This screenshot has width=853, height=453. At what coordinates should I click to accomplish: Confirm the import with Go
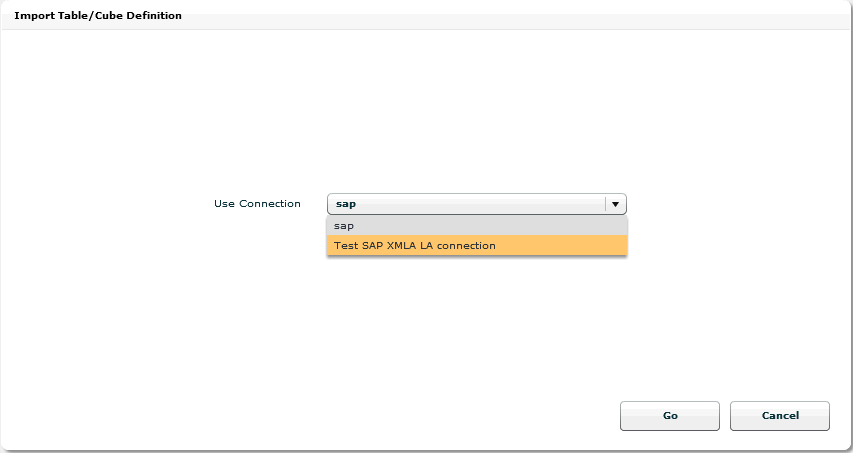pyautogui.click(x=670, y=415)
